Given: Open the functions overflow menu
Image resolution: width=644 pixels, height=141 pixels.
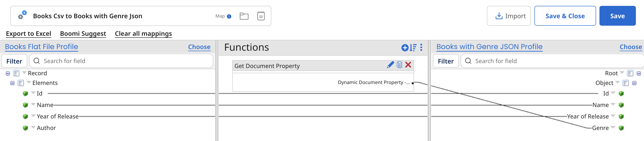Looking at the screenshot, I should pyautogui.click(x=421, y=48).
